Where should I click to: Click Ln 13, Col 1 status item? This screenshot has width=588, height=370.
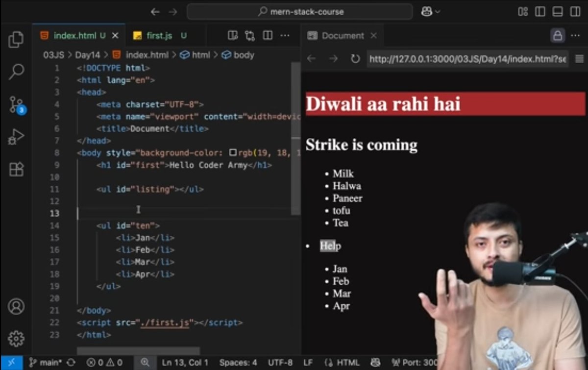[x=185, y=363]
